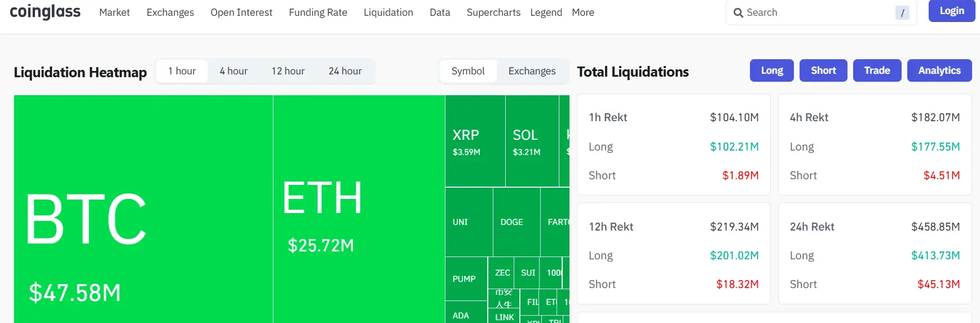
Task: Click the Login button
Action: [952, 11]
